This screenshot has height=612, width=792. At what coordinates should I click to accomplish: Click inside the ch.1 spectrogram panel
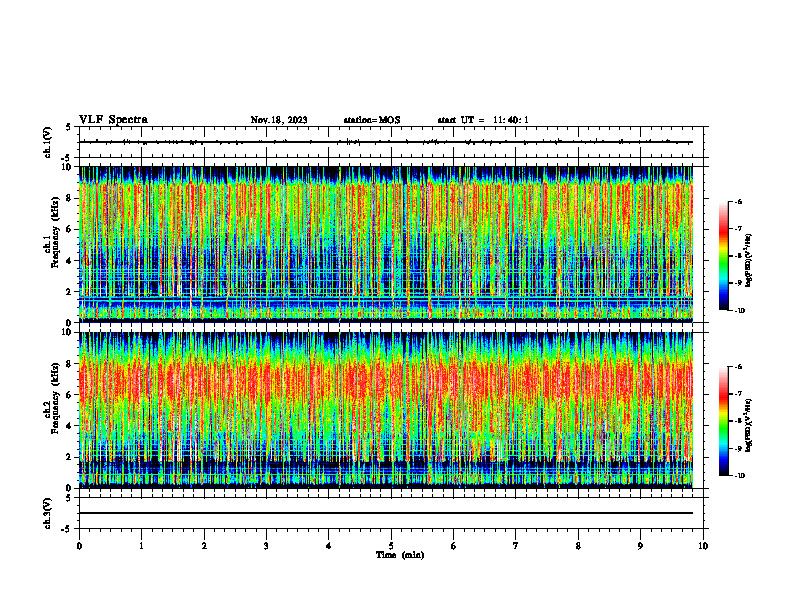pos(386,244)
